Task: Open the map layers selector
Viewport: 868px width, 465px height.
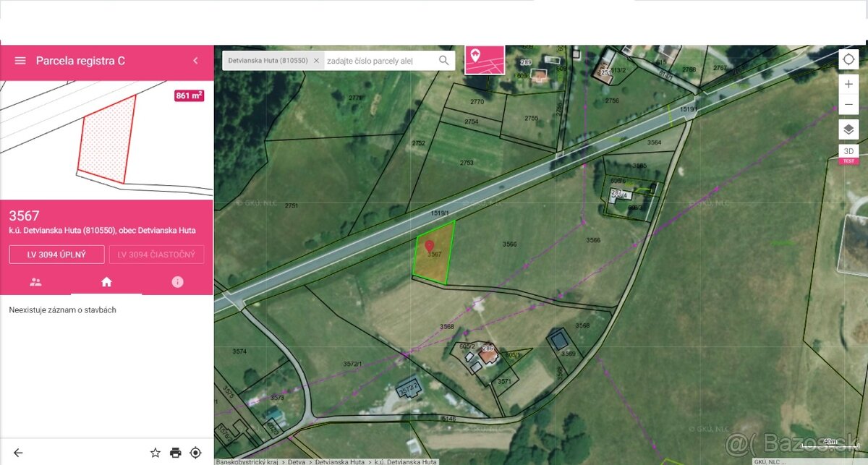Action: 848,129
